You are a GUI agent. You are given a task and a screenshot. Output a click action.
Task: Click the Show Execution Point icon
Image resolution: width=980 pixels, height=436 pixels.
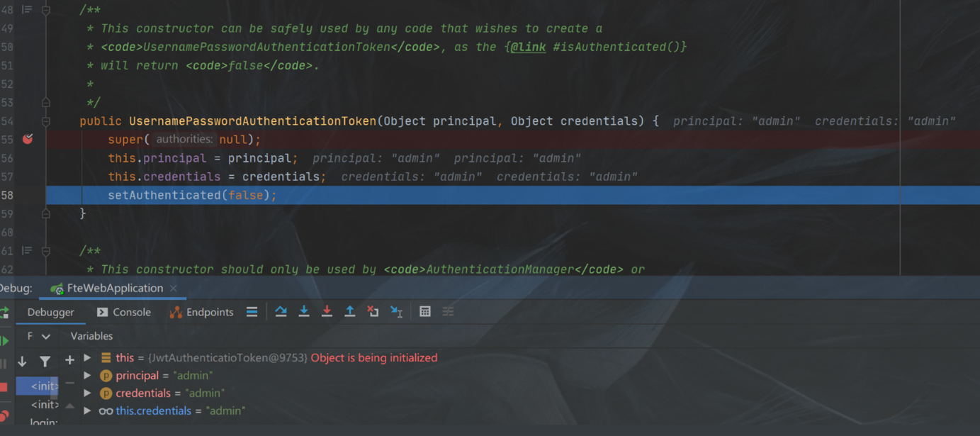coord(252,312)
